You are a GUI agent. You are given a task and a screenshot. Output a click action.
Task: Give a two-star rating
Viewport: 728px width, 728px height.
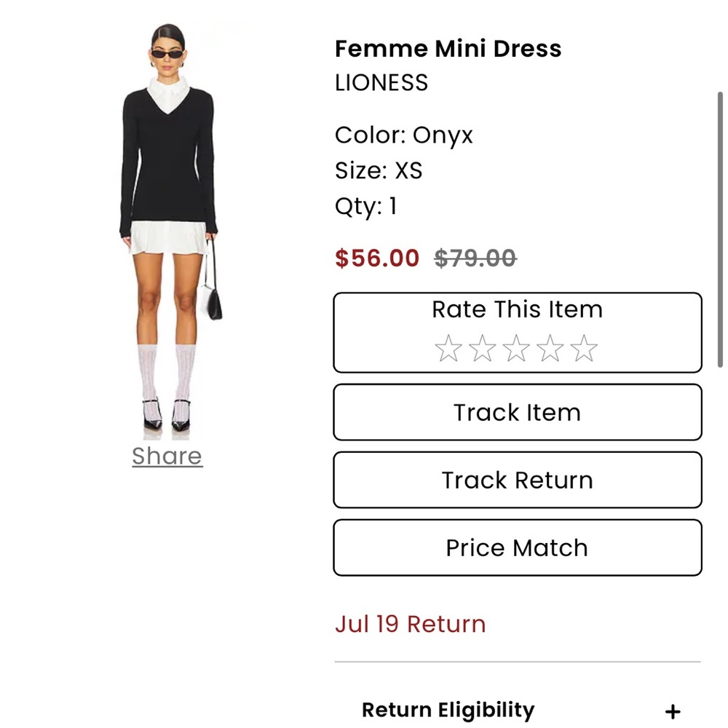[482, 348]
